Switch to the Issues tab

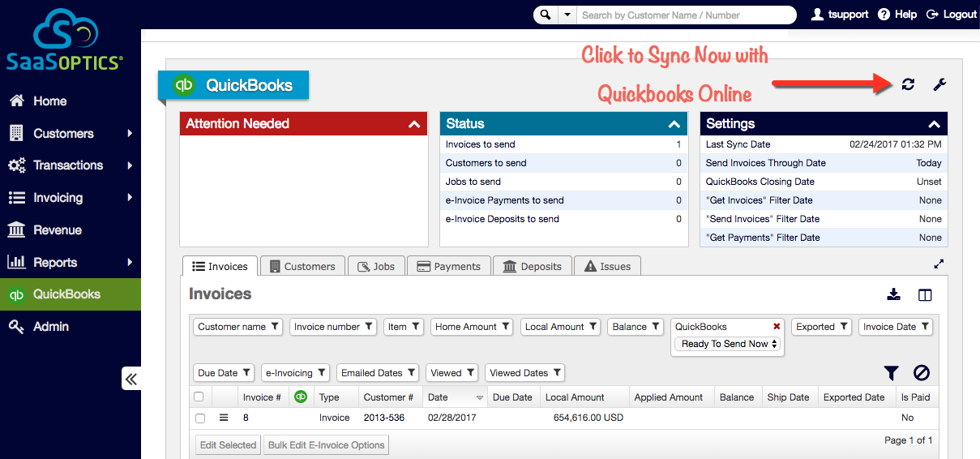coord(607,266)
